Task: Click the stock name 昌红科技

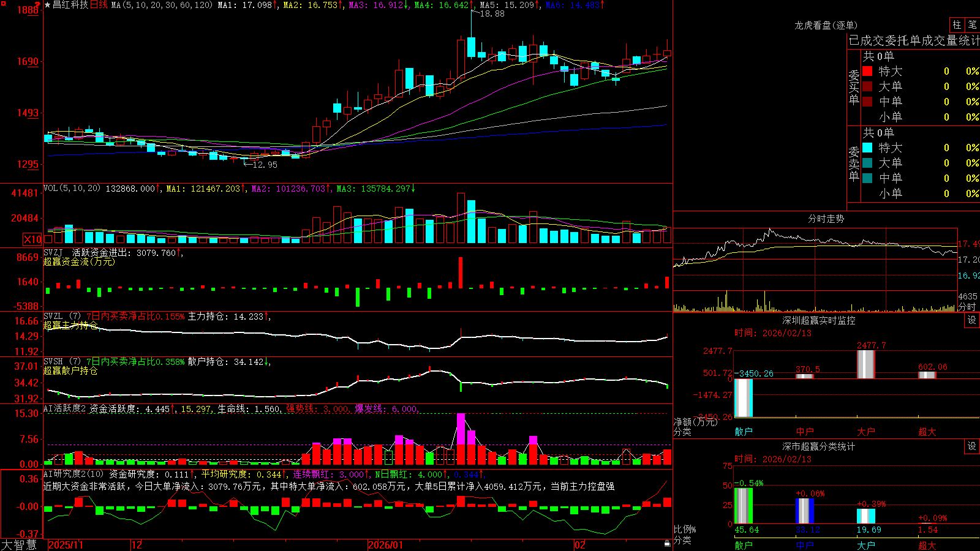Action: (x=70, y=5)
